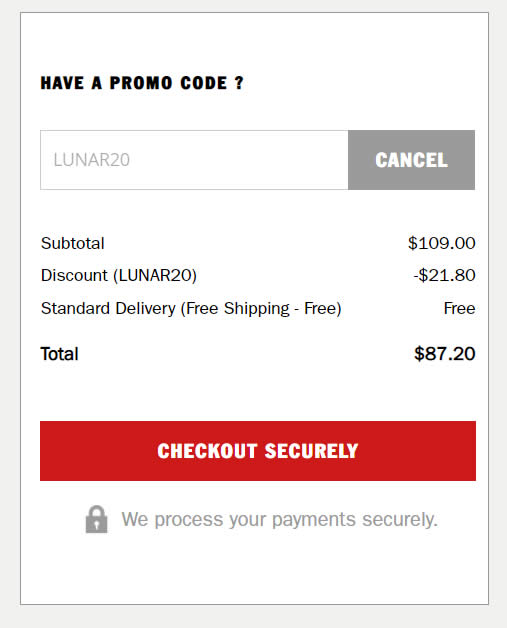Screen dimensions: 507x628
Task: Cancel the applied promo code
Action: pyautogui.click(x=411, y=160)
